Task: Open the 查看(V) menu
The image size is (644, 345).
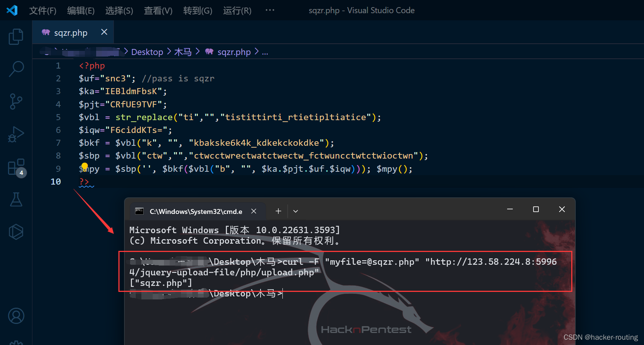Action: tap(158, 11)
